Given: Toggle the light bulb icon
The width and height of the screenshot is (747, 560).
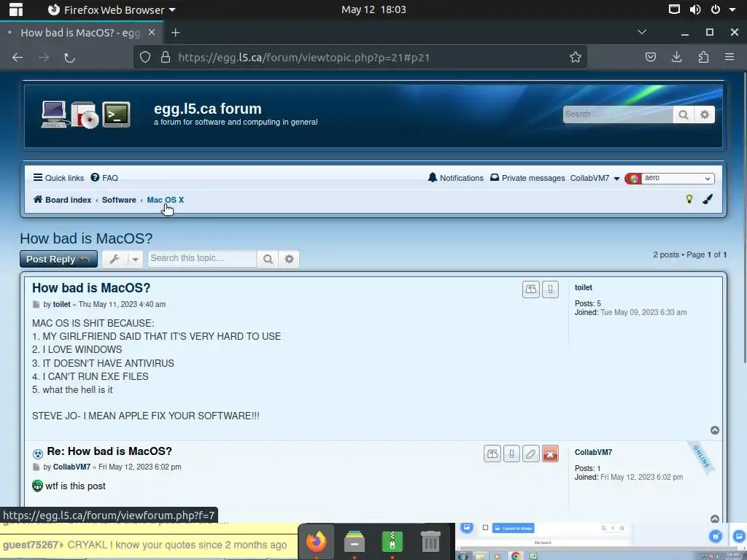Looking at the screenshot, I should pos(689,199).
